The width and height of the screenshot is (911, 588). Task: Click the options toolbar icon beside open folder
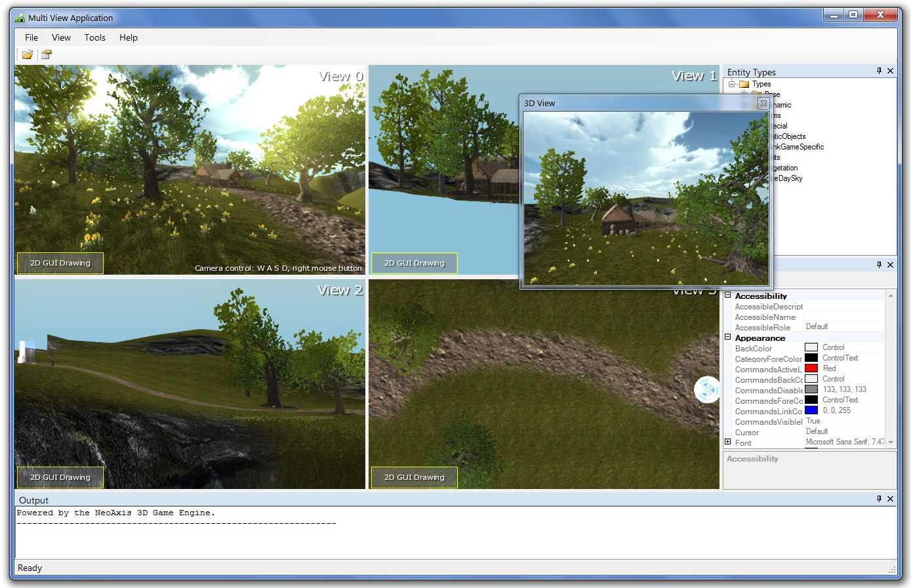click(x=46, y=55)
